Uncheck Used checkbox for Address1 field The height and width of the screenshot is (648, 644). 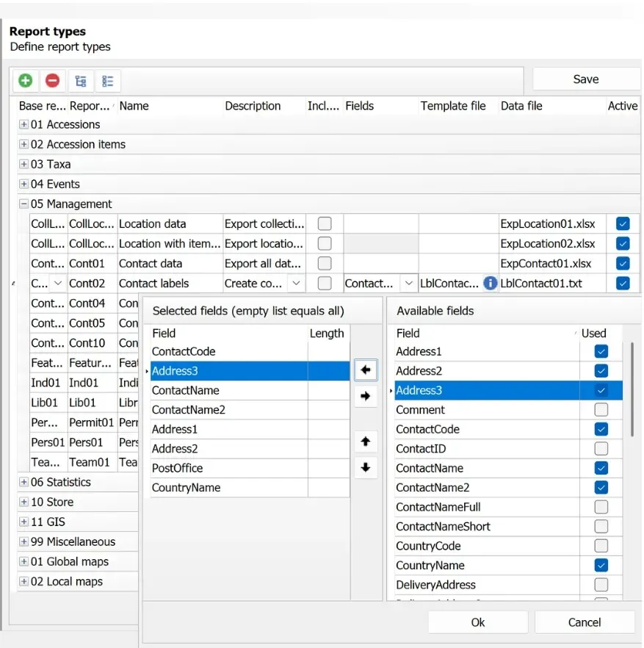coord(601,351)
